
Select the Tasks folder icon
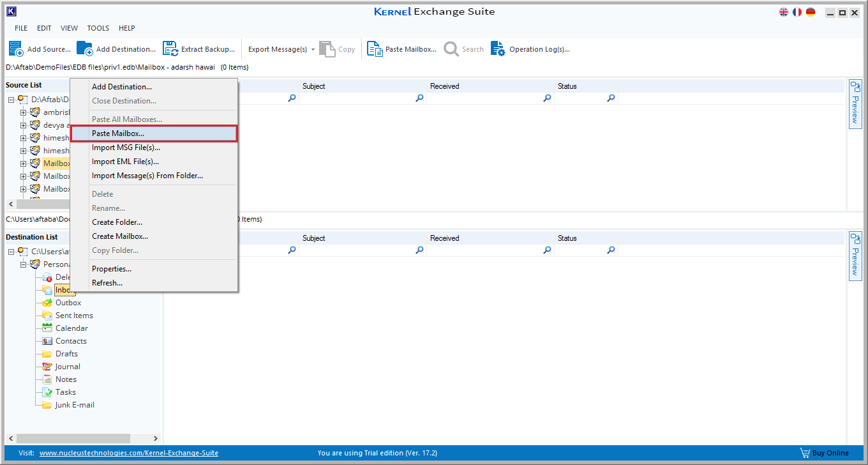coord(47,392)
